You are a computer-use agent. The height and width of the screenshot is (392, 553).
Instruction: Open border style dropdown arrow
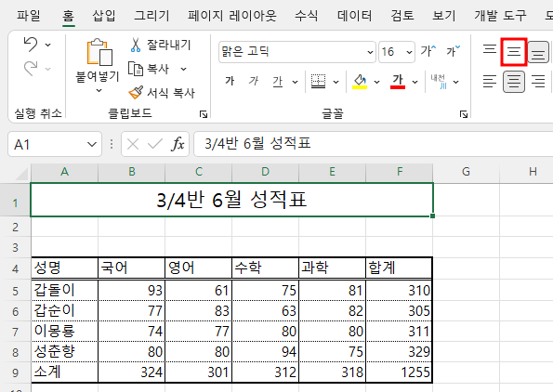(x=336, y=82)
